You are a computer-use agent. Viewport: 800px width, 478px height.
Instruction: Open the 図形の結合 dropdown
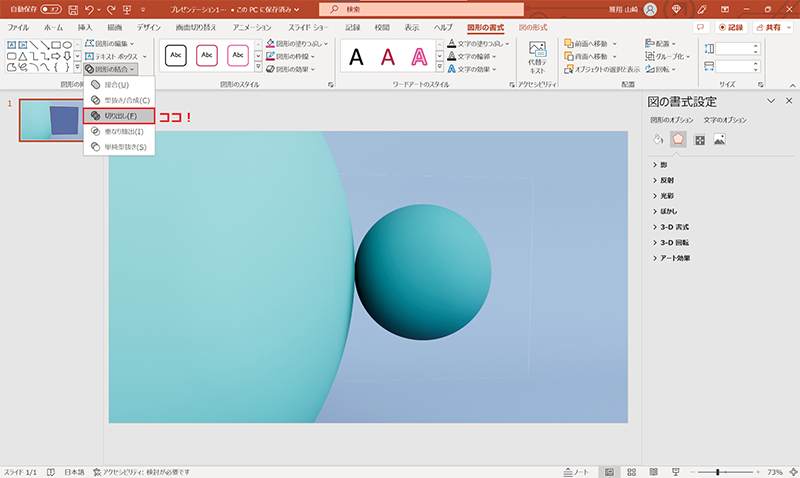click(x=110, y=69)
